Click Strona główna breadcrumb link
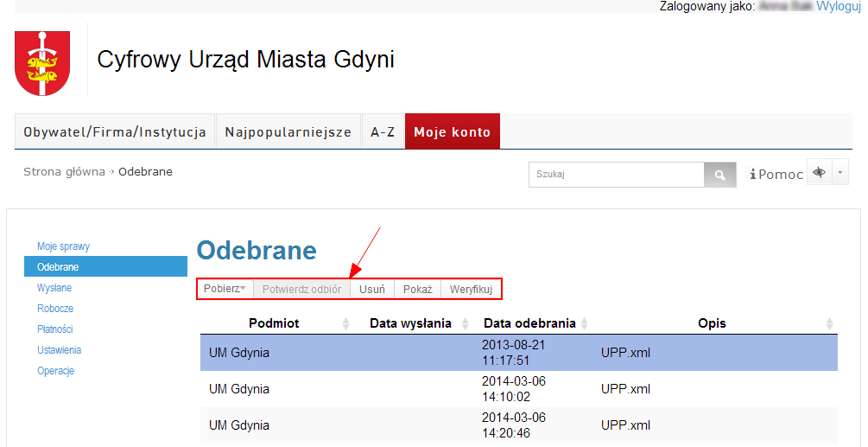Image resolution: width=868 pixels, height=447 pixels. coord(64,172)
